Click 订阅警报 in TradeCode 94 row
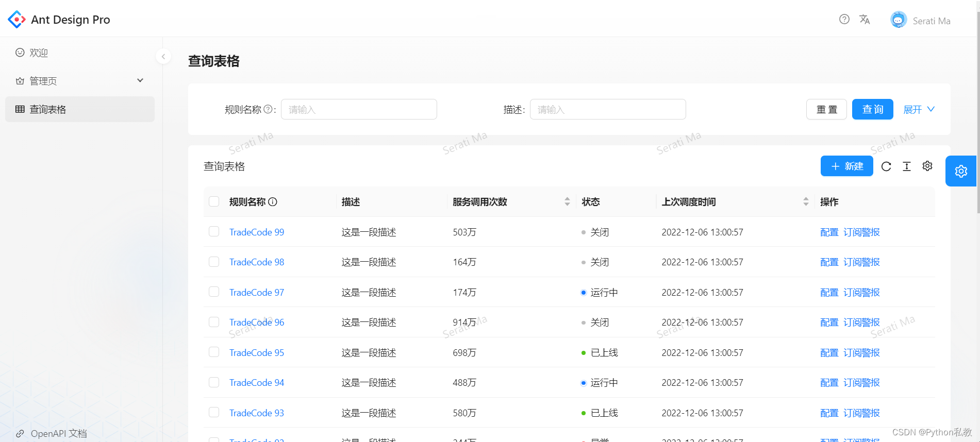Screen dimensions: 980x442 [x=861, y=383]
